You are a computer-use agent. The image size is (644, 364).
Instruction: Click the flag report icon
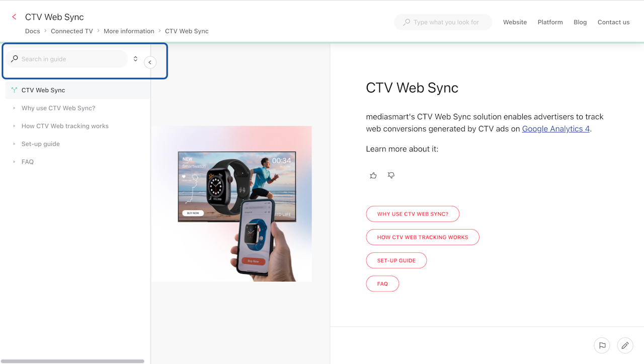(602, 345)
